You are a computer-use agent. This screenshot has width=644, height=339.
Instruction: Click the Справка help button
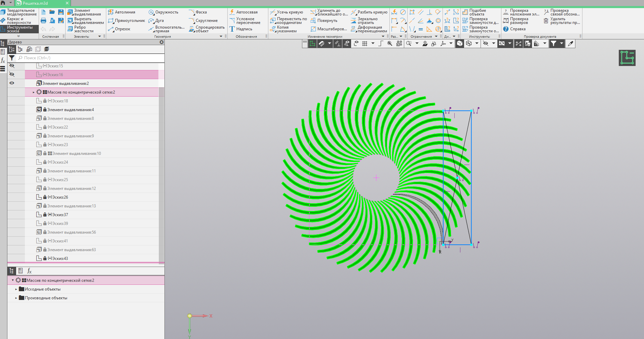tap(514, 29)
